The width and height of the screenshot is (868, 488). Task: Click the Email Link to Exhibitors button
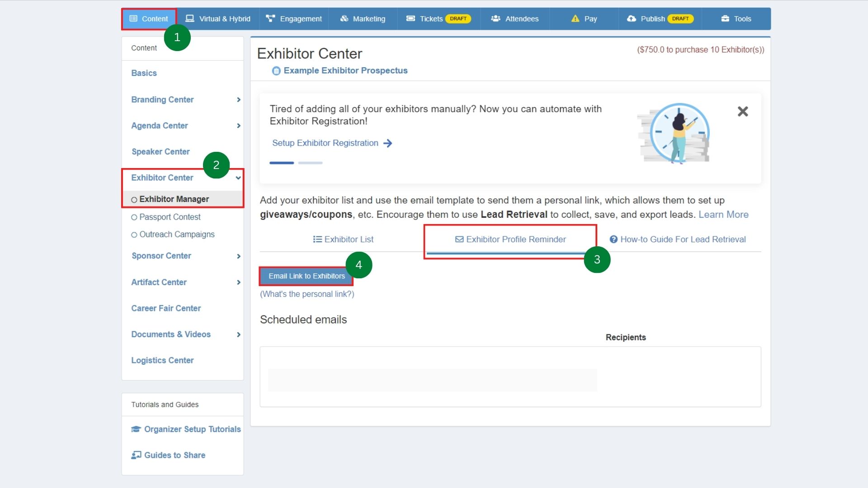pos(306,276)
